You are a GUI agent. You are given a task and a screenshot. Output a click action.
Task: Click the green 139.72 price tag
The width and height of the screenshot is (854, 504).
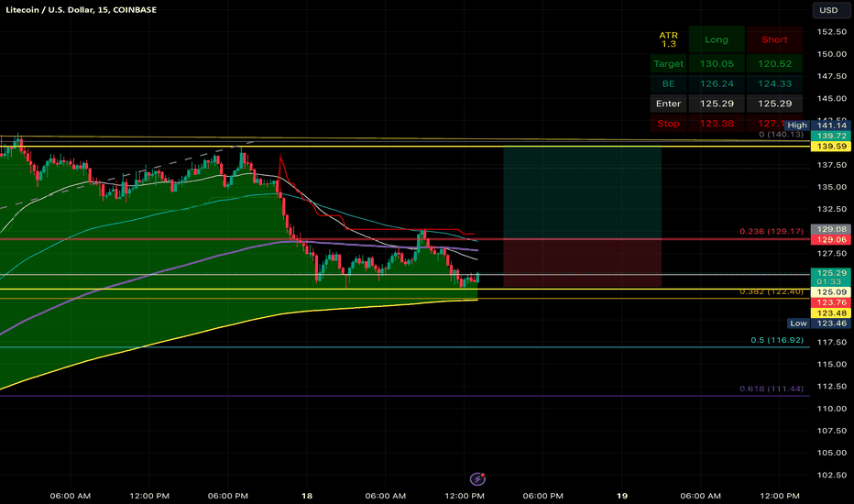click(x=831, y=136)
